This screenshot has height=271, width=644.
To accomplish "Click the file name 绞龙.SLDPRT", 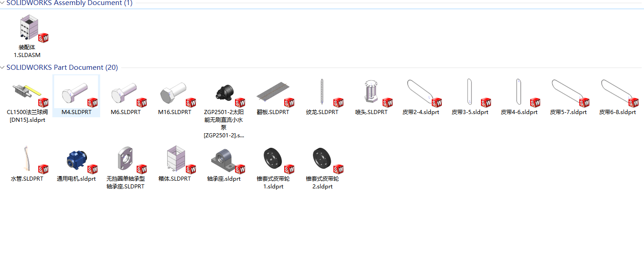I will (322, 112).
